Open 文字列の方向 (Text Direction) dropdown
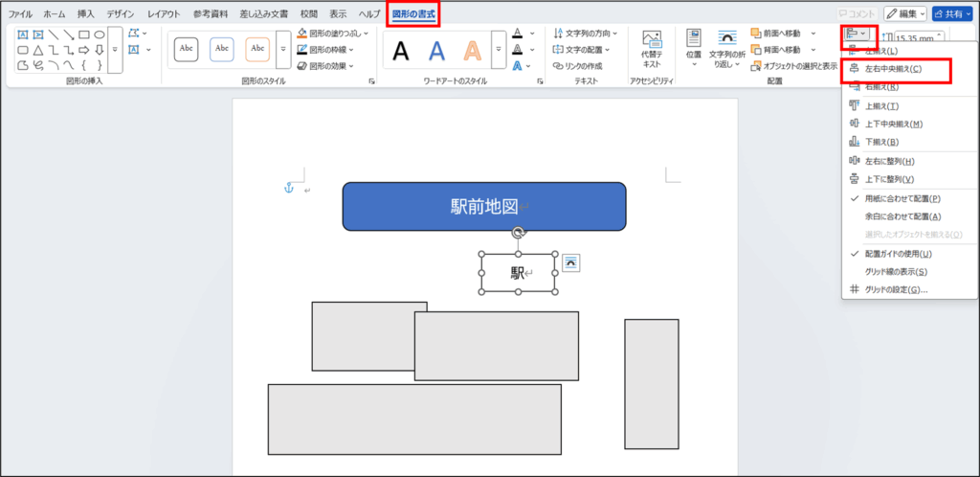Image resolution: width=980 pixels, height=477 pixels. [614, 33]
